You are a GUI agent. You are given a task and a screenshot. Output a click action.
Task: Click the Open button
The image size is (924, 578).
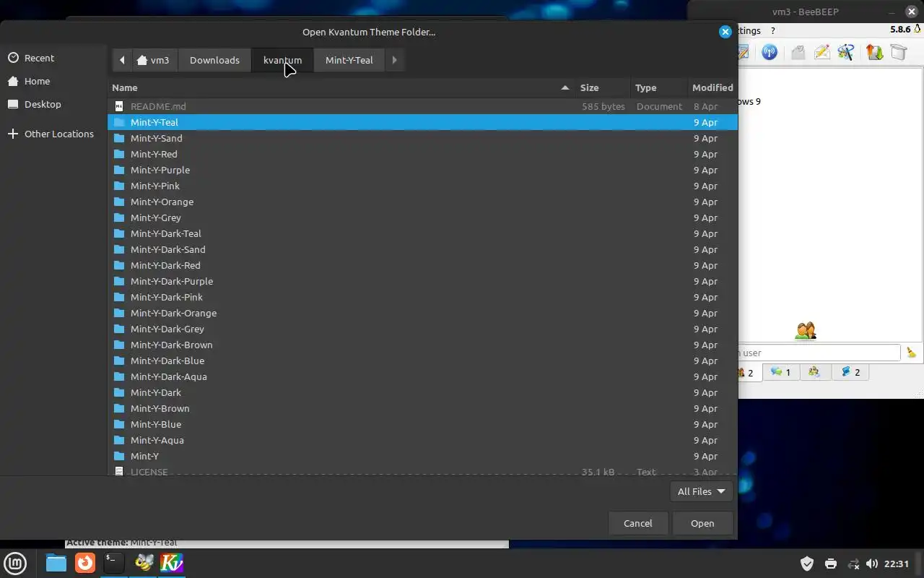(702, 523)
